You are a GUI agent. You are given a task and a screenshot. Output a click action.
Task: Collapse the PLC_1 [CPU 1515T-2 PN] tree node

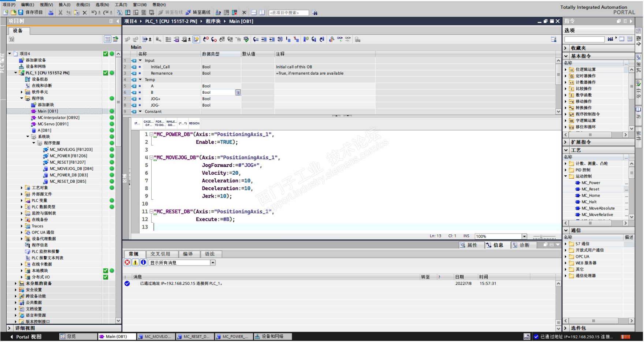click(15, 73)
